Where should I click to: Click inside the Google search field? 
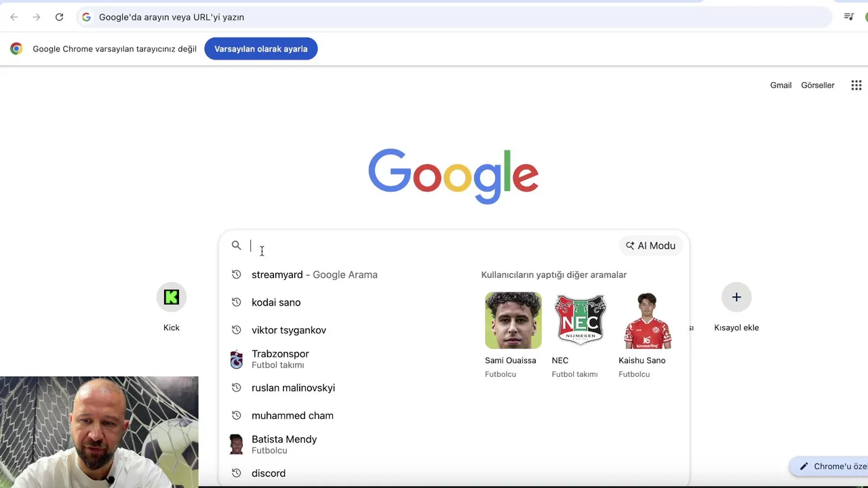[x=431, y=245]
